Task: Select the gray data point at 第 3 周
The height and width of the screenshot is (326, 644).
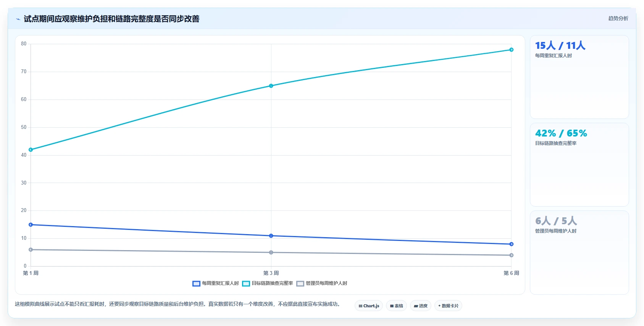Action: (x=271, y=252)
